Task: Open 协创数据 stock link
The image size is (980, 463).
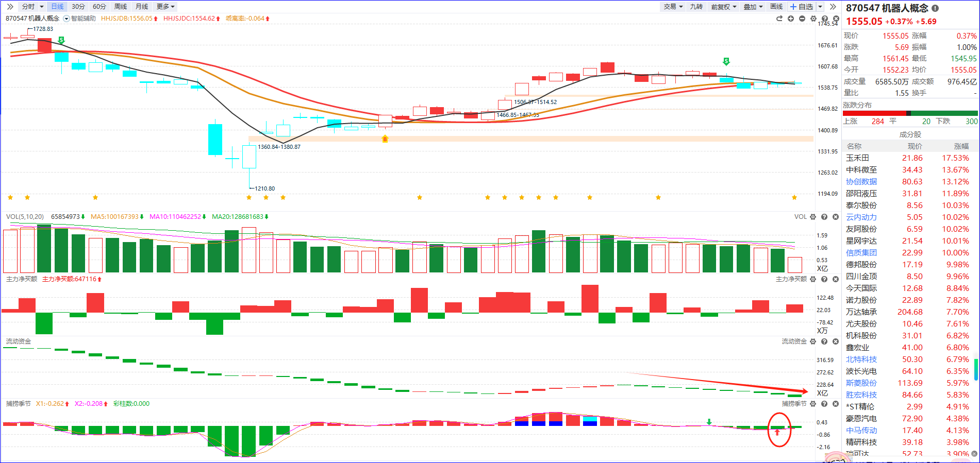Action: (x=861, y=182)
